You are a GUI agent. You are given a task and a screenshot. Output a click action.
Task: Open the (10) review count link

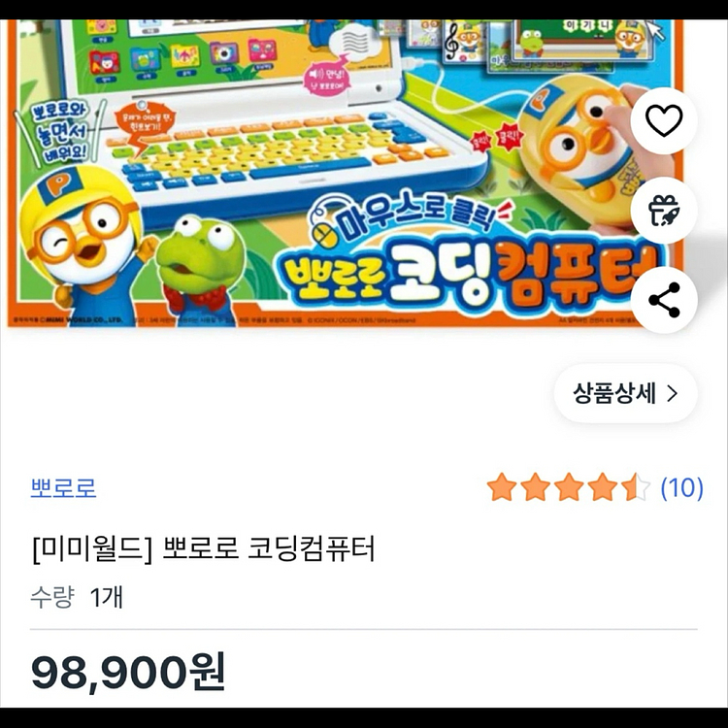point(682,488)
